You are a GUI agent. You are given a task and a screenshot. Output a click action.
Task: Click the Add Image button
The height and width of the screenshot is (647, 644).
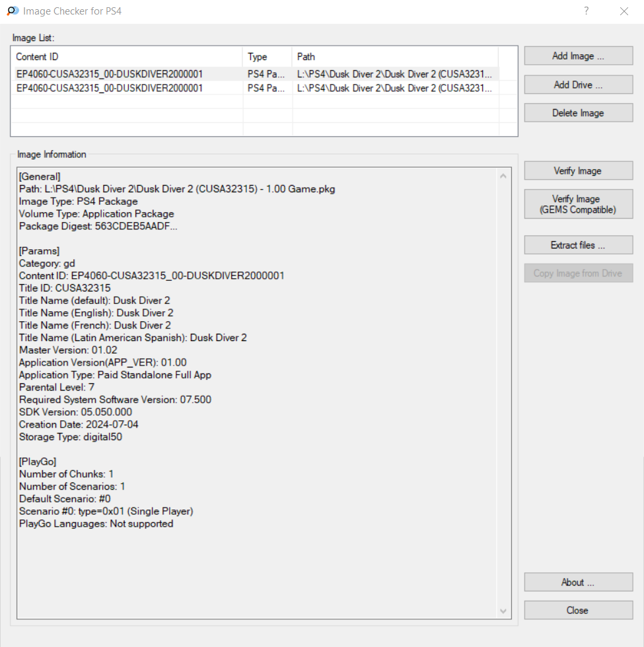click(579, 56)
